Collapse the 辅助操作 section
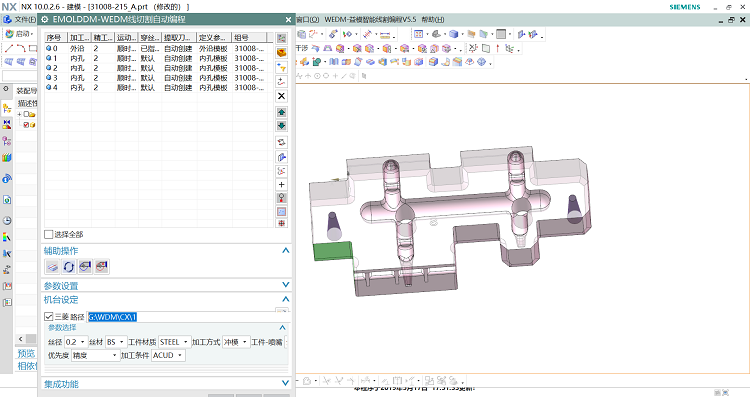The width and height of the screenshot is (750, 397). (286, 251)
